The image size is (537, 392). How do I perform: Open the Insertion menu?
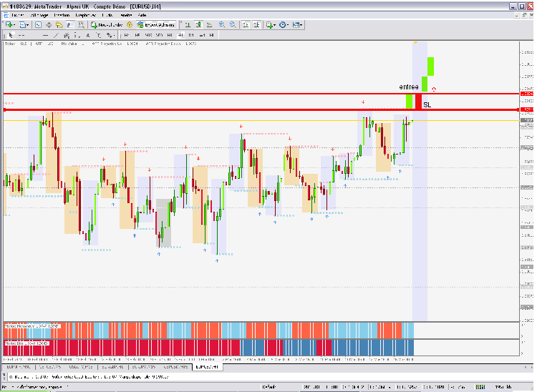(x=62, y=15)
